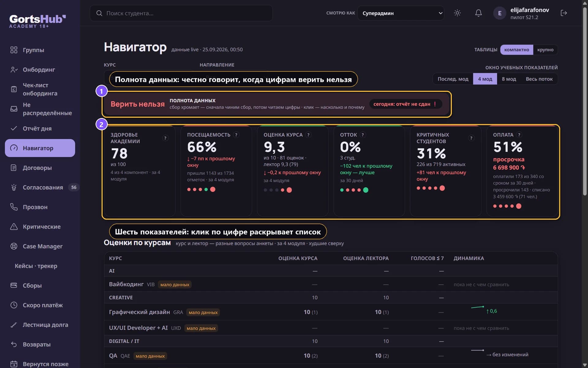
Task: Click green large dot in Отток card
Action: click(366, 190)
